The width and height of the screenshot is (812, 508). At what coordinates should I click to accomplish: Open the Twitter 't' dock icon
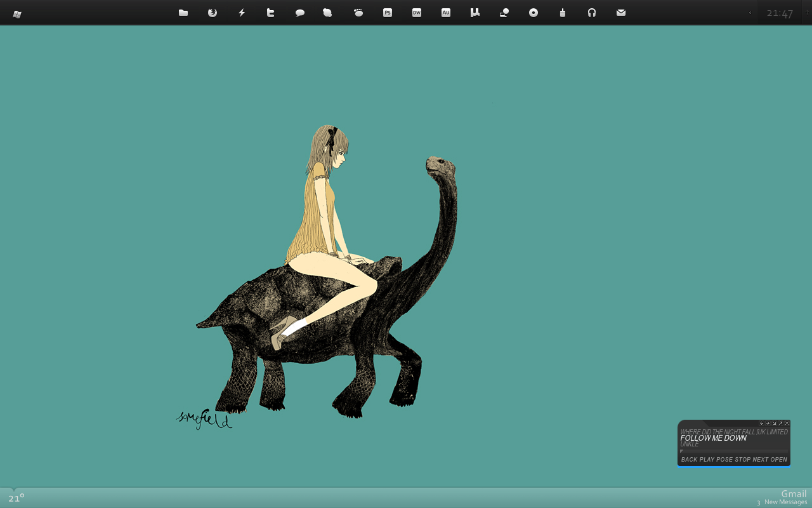pos(271,13)
